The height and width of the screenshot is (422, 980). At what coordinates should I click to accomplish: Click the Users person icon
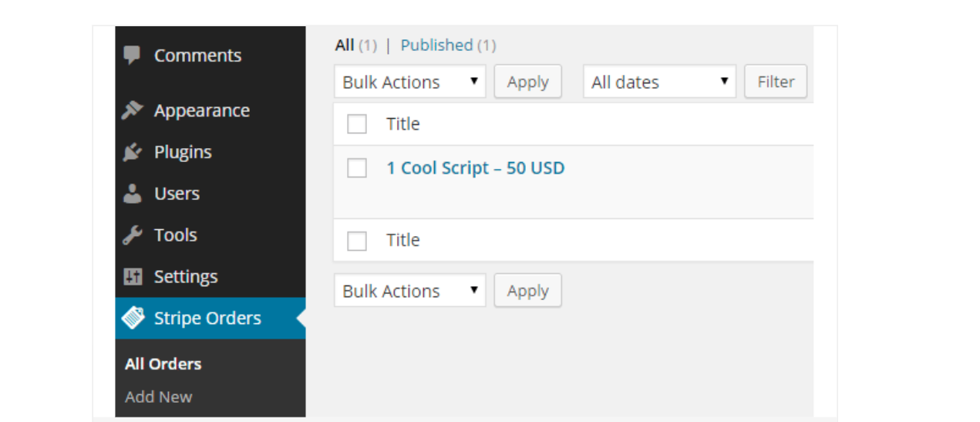pyautogui.click(x=133, y=194)
